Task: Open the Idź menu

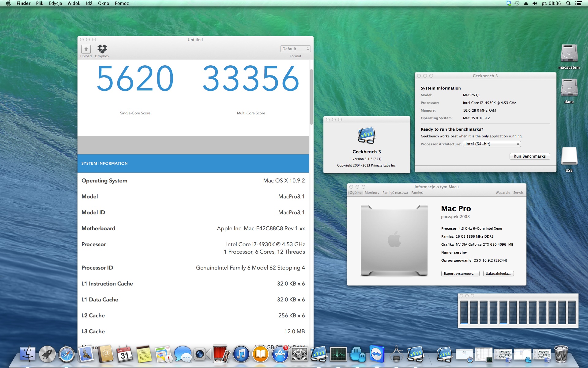Action: 89,3
